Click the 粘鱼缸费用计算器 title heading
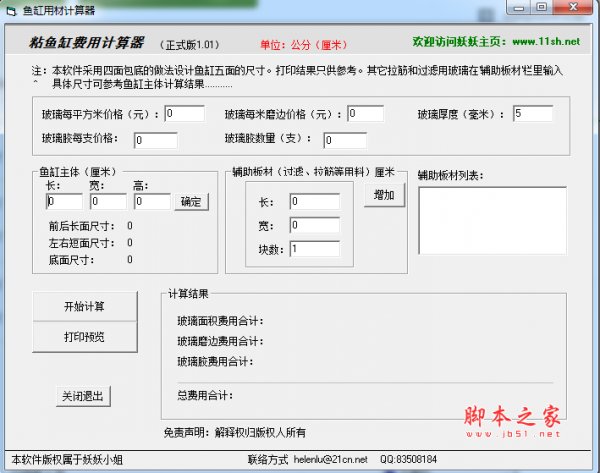 coord(86,42)
